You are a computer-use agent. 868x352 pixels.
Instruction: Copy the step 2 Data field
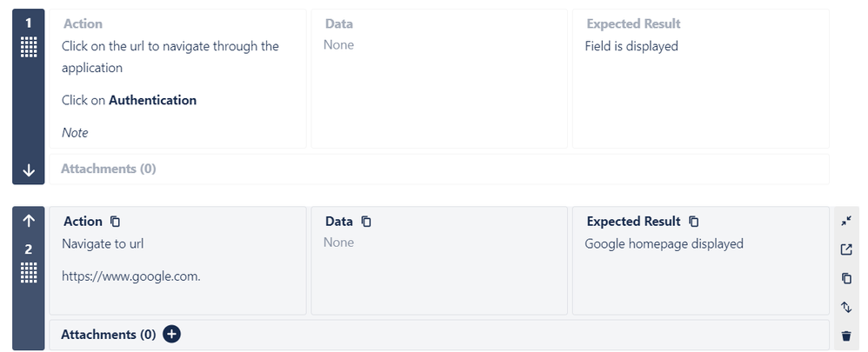366,222
